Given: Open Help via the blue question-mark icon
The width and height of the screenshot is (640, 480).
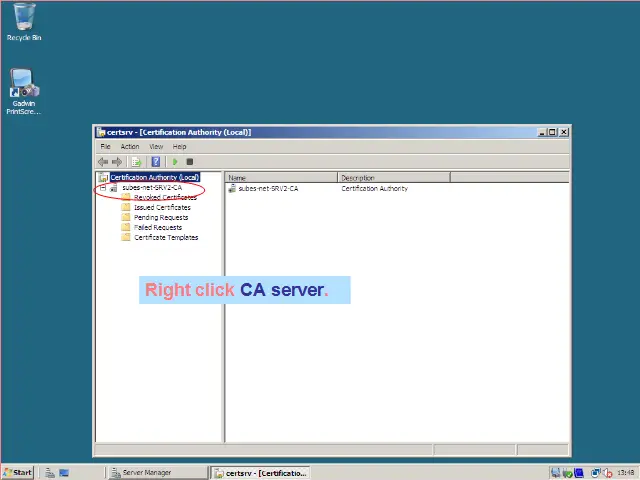Looking at the screenshot, I should (156, 161).
